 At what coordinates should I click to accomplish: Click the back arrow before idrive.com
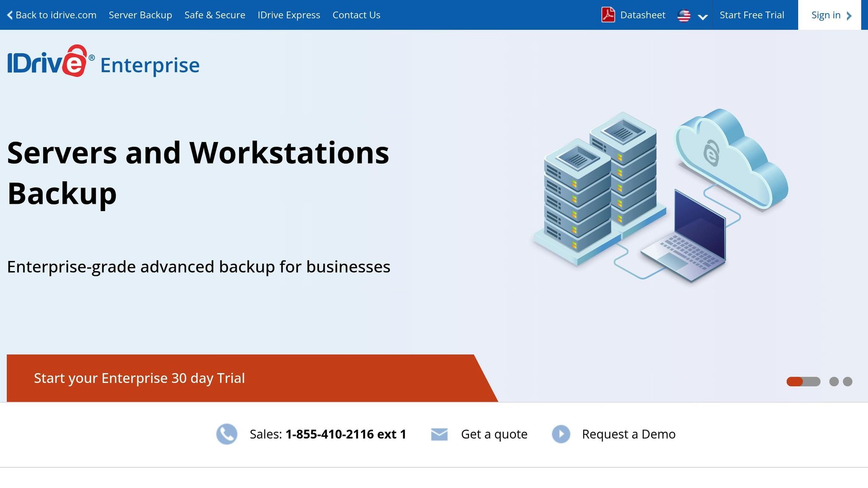coord(10,15)
